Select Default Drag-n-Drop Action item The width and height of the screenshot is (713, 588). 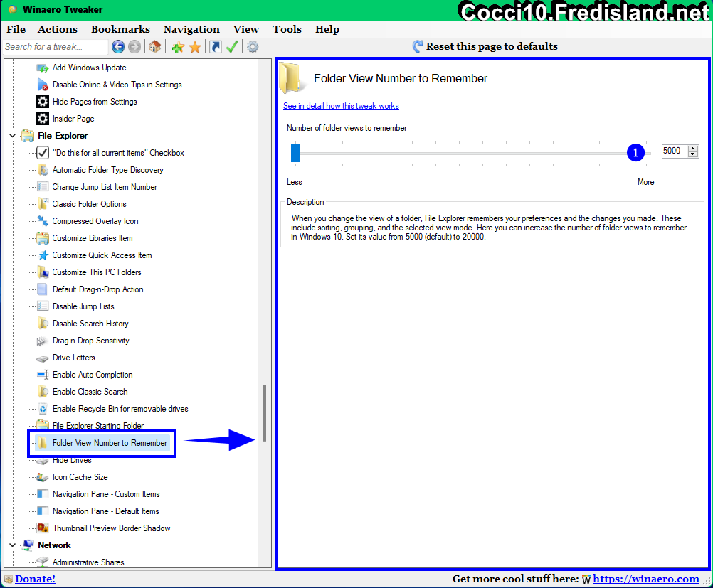click(x=97, y=289)
